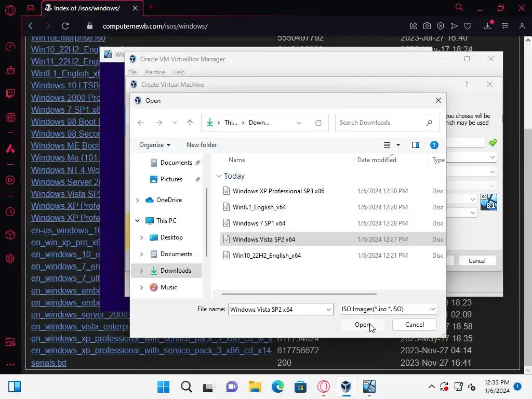Create a New folder in Downloads
The width and height of the screenshot is (532, 399).
pos(202,145)
